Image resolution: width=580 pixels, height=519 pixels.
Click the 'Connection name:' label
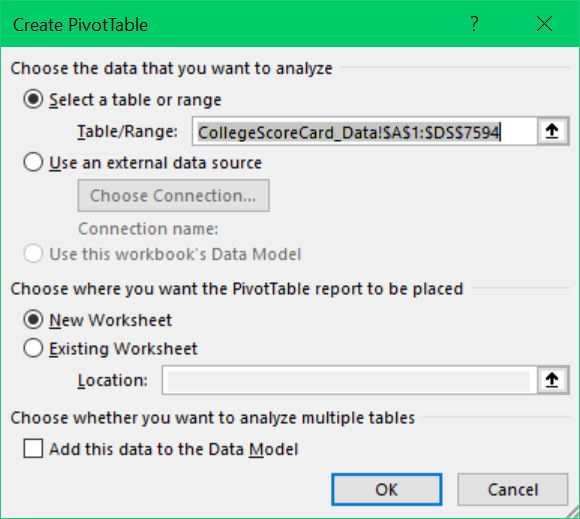pos(148,229)
